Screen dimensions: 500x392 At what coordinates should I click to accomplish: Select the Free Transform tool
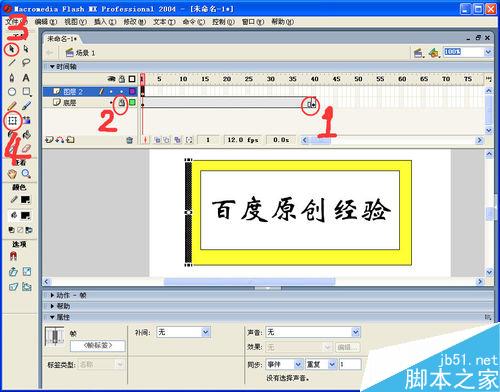coord(13,120)
